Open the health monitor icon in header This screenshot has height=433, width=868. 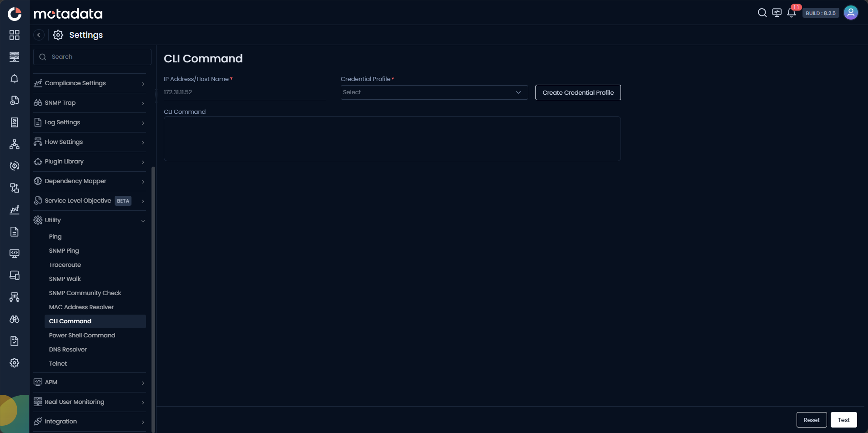pos(777,13)
